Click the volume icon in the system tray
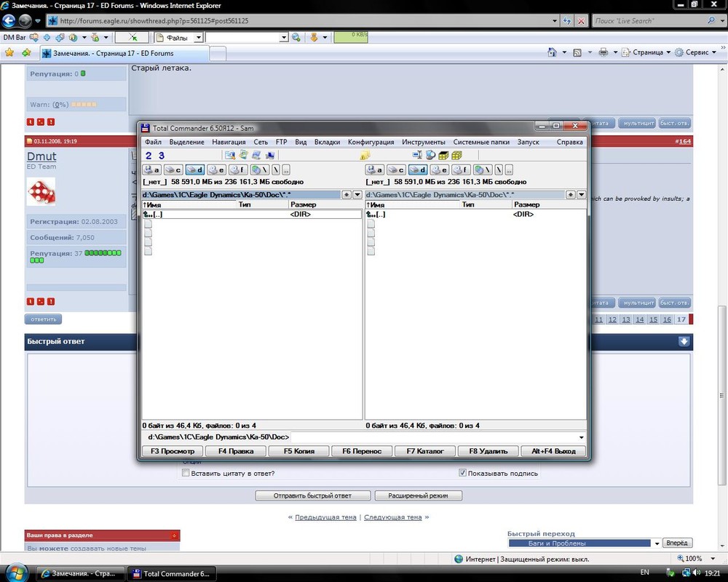728x582 pixels. pos(697,573)
